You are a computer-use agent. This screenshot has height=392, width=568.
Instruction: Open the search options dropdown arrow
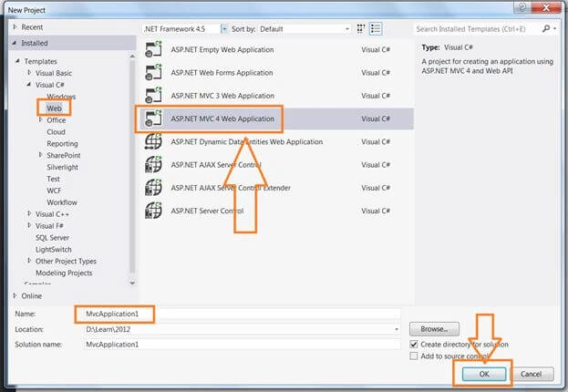[555, 28]
